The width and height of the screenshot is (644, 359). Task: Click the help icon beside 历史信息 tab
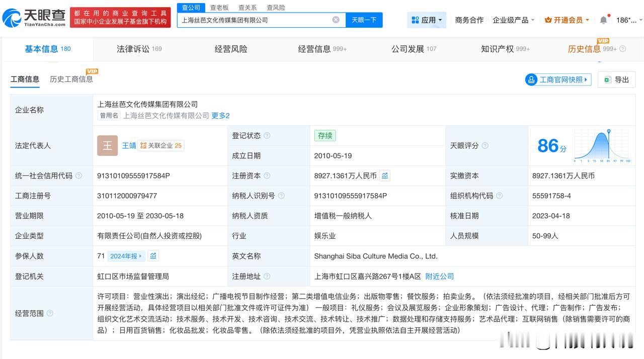tap(622, 49)
